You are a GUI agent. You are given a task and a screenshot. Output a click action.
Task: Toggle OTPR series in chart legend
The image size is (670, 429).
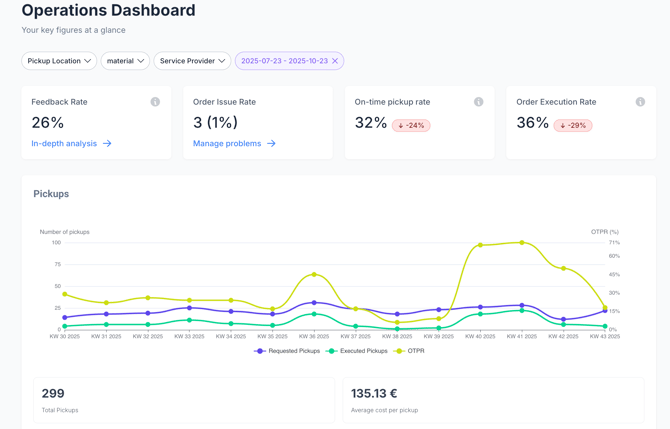(x=410, y=351)
